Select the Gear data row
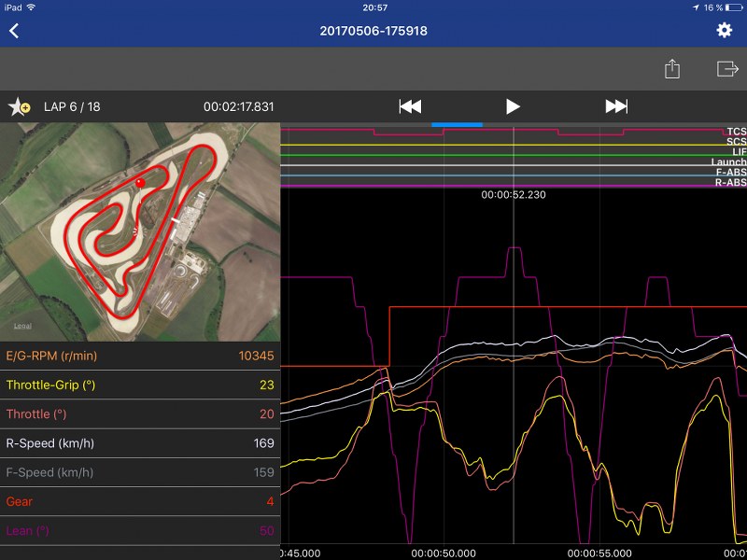This screenshot has width=747, height=560. pos(140,501)
